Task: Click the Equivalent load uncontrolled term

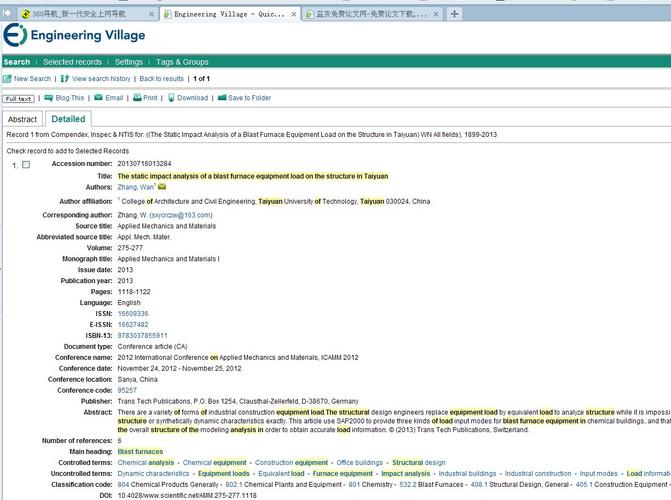Action: point(281,473)
